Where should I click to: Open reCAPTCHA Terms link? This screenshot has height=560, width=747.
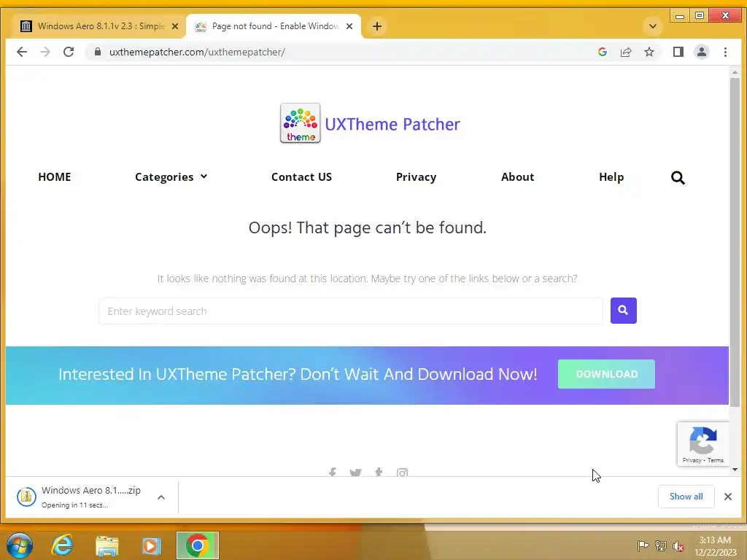[x=715, y=461]
